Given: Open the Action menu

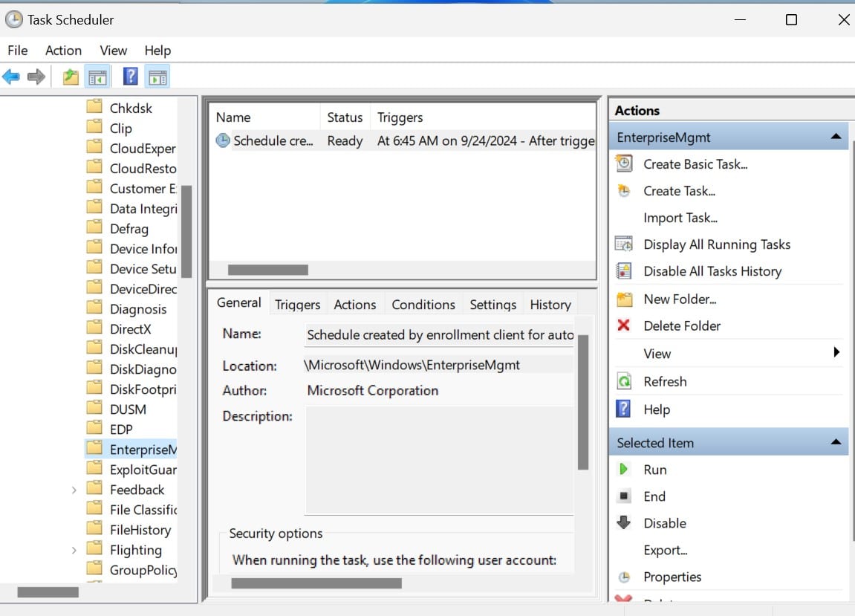Looking at the screenshot, I should [x=63, y=51].
